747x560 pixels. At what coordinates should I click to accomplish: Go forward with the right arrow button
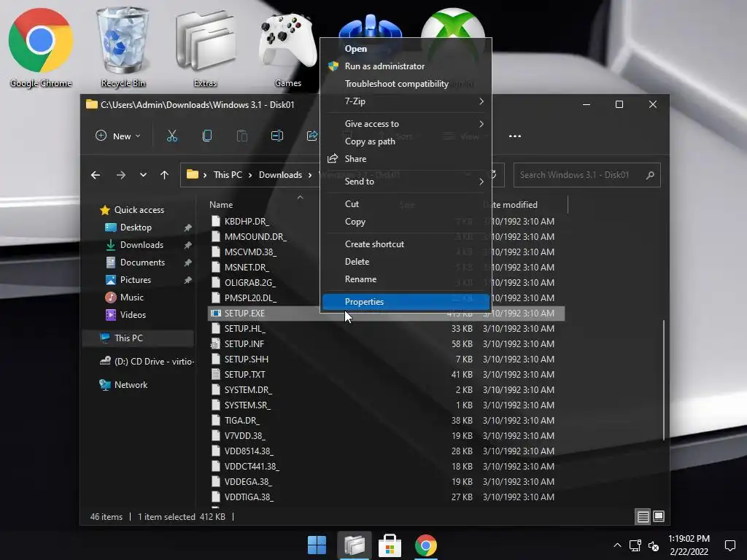click(x=121, y=175)
